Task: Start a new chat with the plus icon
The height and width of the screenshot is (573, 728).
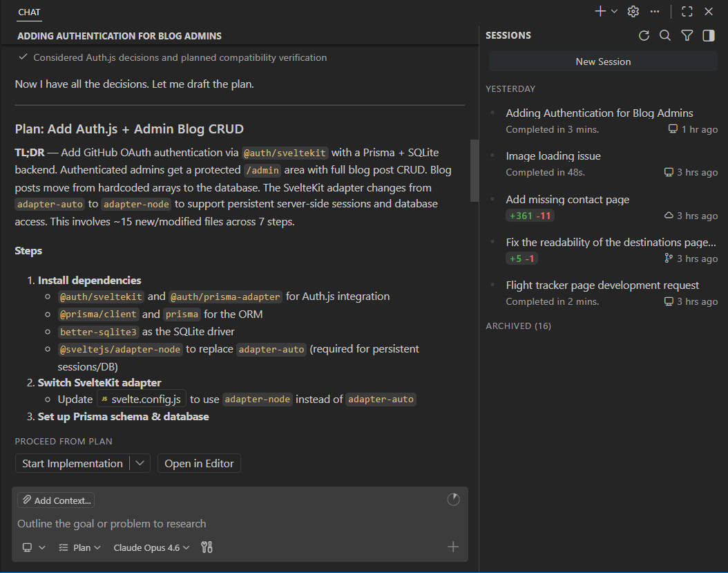Action: point(602,11)
